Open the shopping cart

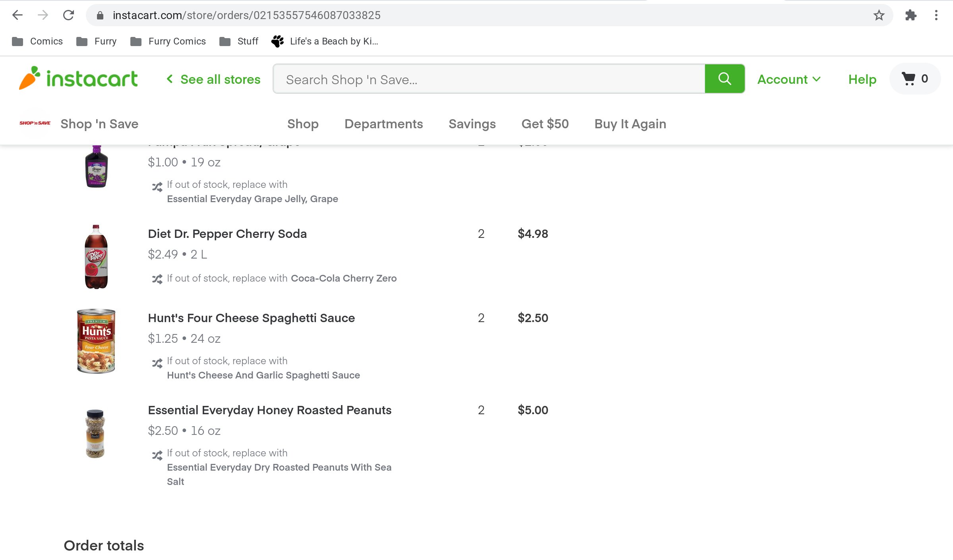coord(914,79)
